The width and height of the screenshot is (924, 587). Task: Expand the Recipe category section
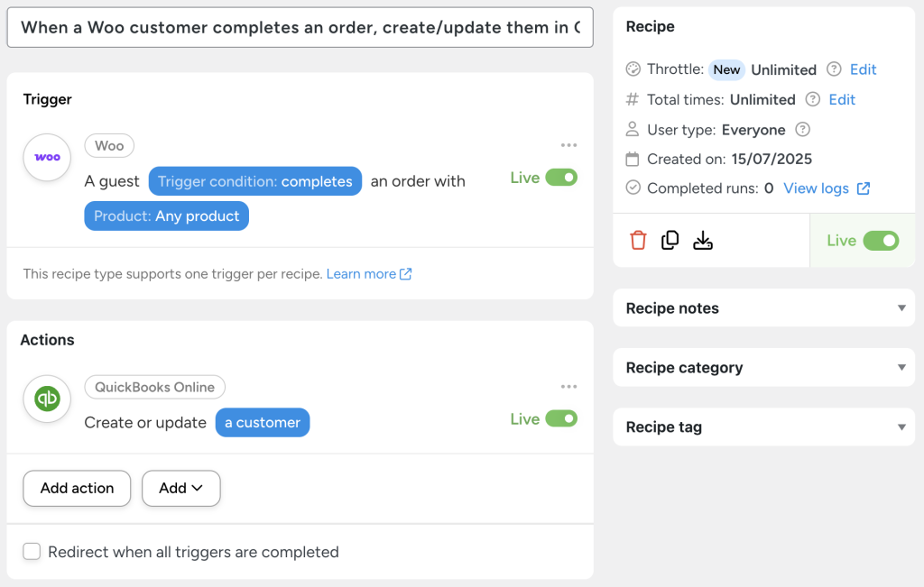click(x=763, y=367)
